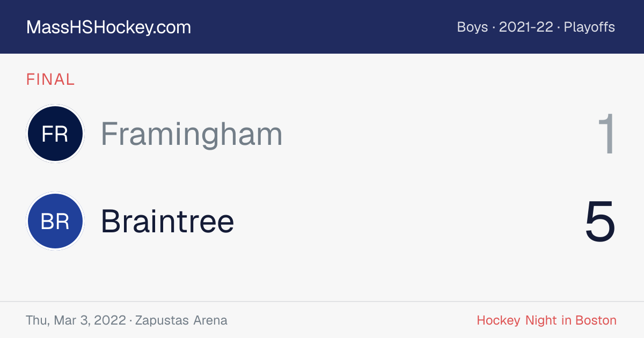The image size is (644, 338).
Task: Click the dot separator before Zapustas Arena
Action: tap(131, 321)
